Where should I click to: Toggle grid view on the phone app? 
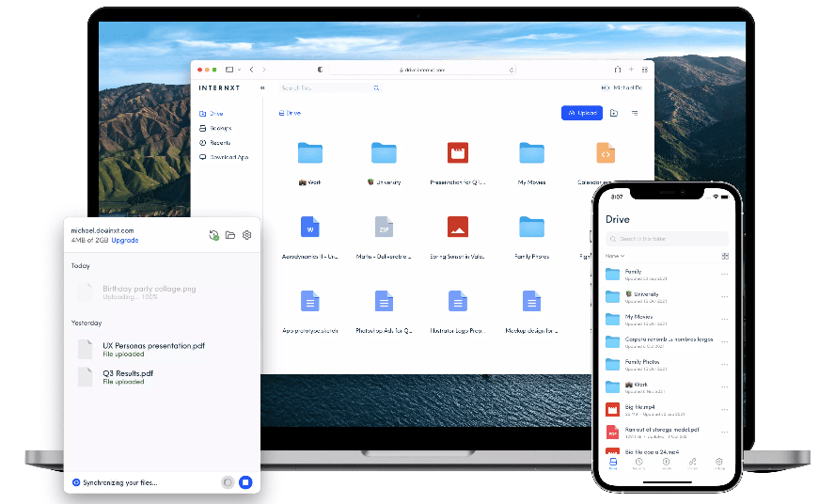(x=725, y=256)
